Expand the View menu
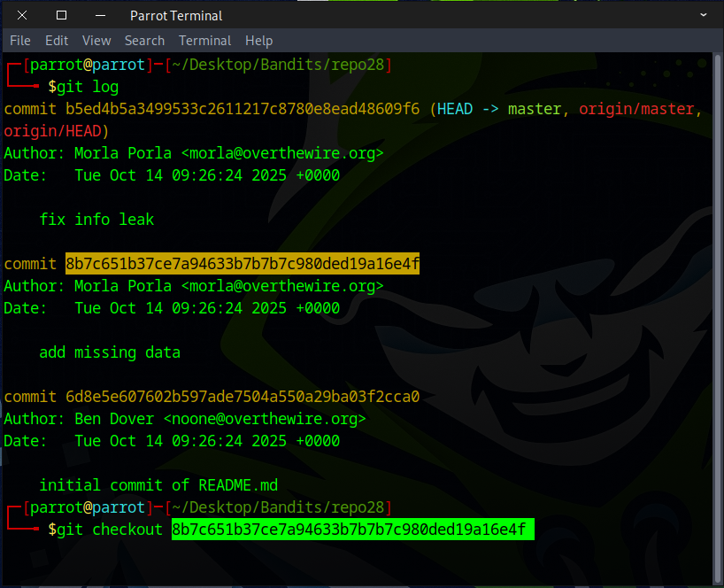This screenshot has height=588, width=724. [96, 41]
